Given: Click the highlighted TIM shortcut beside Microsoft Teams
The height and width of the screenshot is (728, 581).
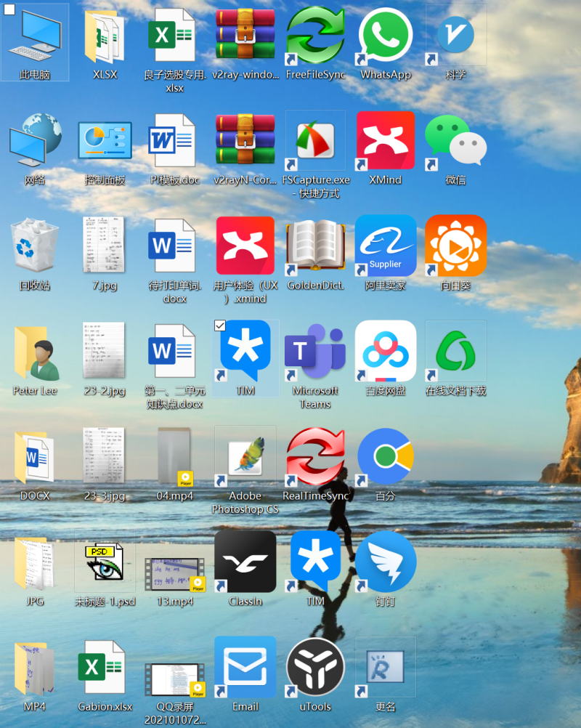Looking at the screenshot, I should (245, 351).
